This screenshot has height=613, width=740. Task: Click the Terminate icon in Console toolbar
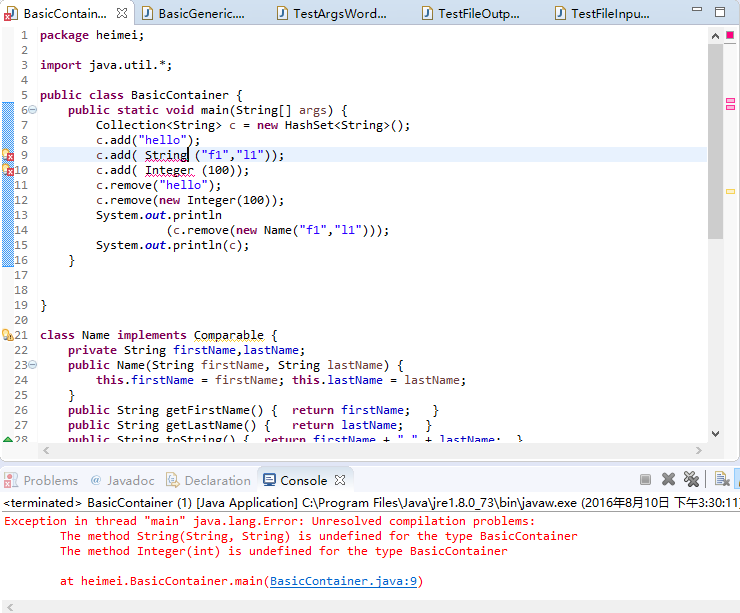pyautogui.click(x=645, y=480)
